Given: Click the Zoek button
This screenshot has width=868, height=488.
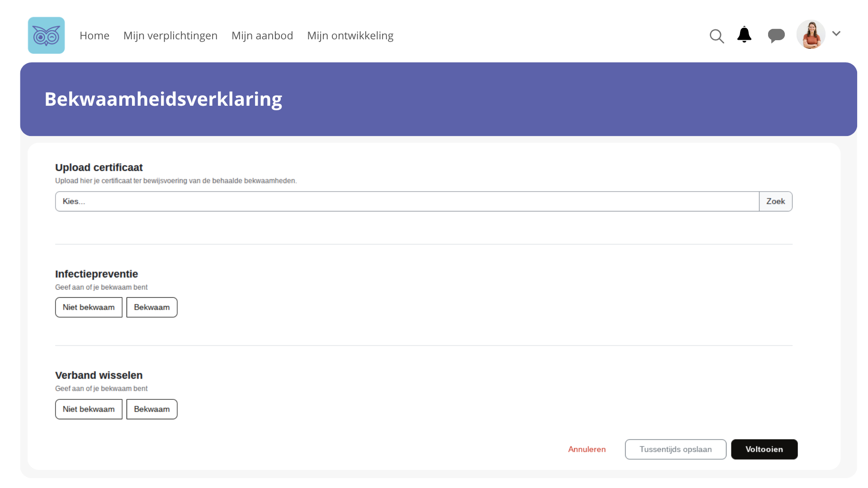Looking at the screenshot, I should (x=776, y=201).
